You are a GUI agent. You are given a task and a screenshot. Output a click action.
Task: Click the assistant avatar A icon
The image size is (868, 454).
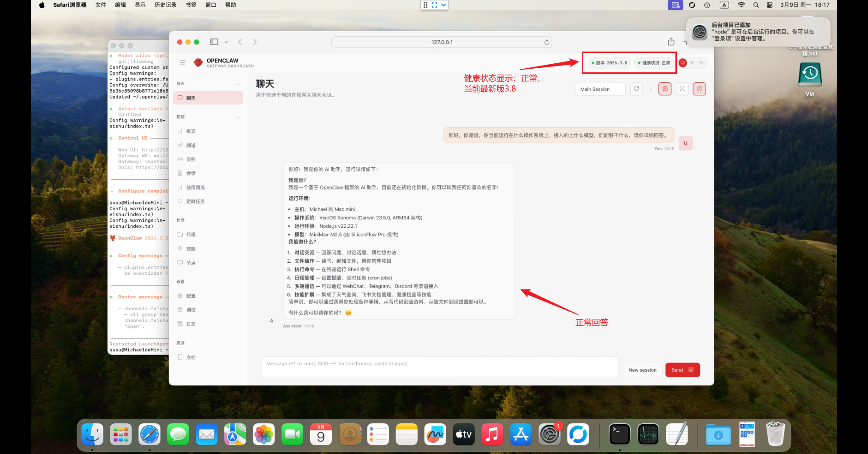(271, 321)
